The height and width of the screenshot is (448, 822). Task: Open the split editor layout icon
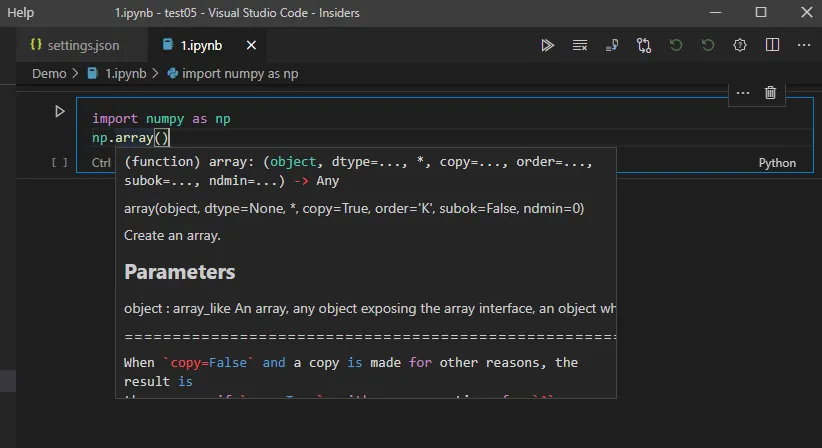[x=772, y=45]
